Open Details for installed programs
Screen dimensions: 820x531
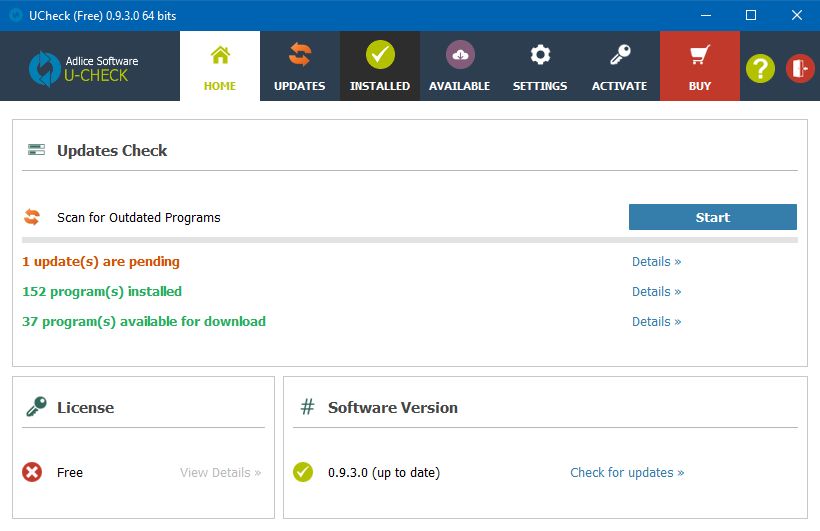[656, 291]
